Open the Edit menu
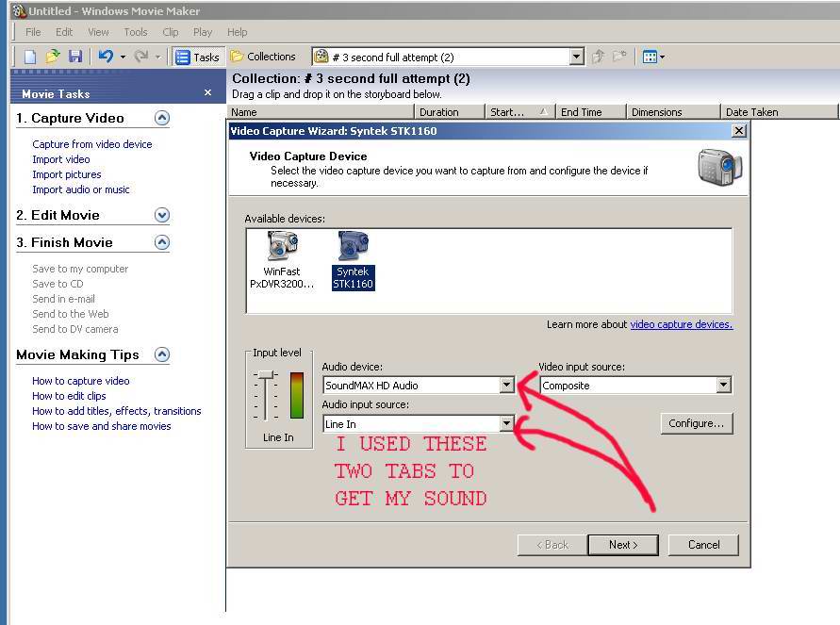This screenshot has height=625, width=840. 64,32
